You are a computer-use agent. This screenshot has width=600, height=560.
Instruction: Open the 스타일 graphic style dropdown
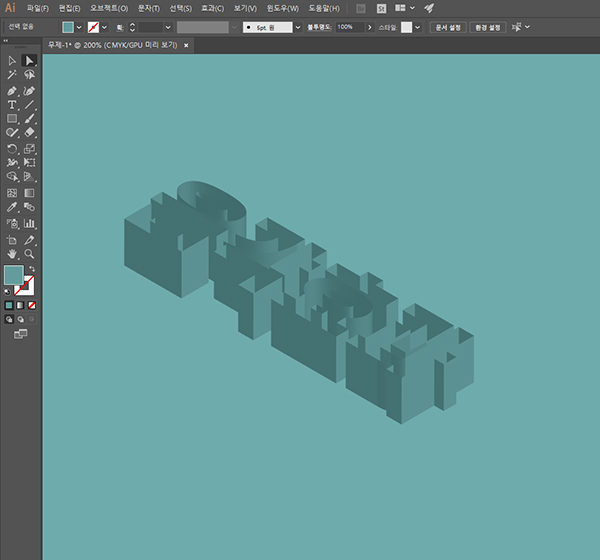[417, 27]
